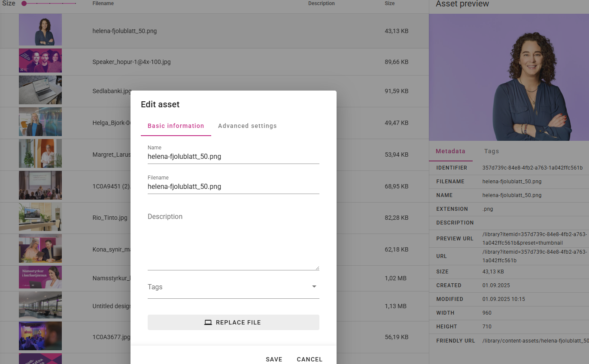Select the Metadata tab in preview panel
The width and height of the screenshot is (589, 364).
[450, 151]
